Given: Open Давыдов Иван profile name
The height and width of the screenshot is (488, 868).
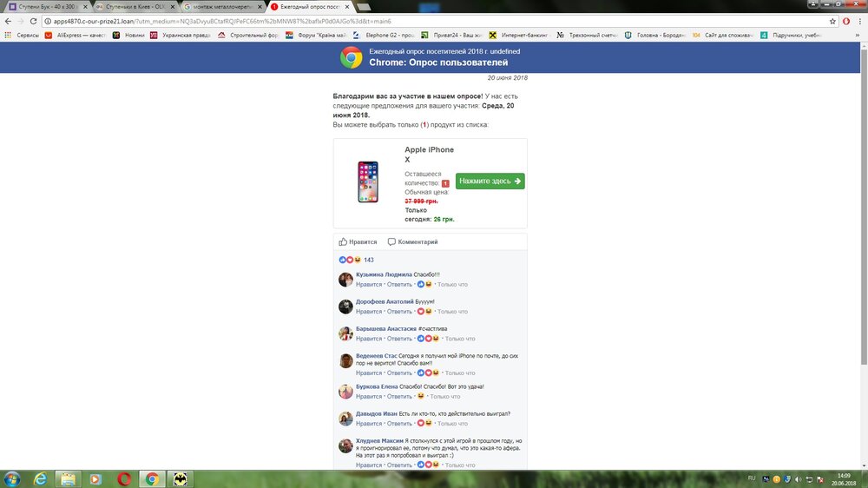Looking at the screenshot, I should [x=377, y=414].
